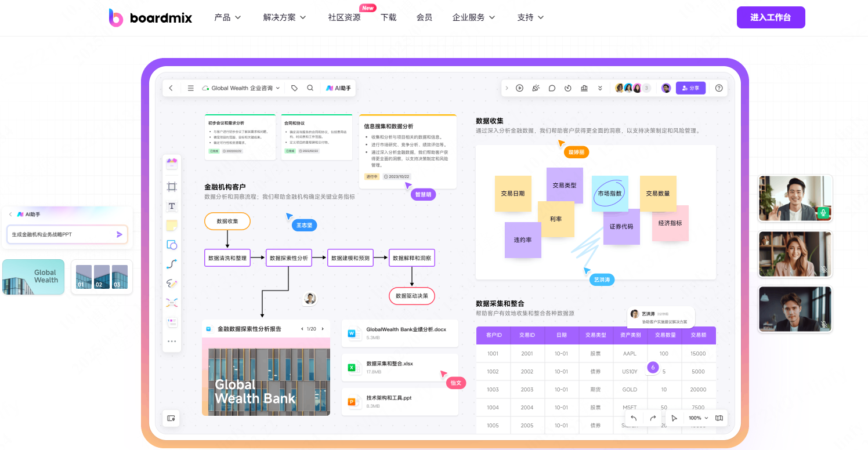Click the undo arrow
The width and height of the screenshot is (868, 450).
(x=634, y=418)
